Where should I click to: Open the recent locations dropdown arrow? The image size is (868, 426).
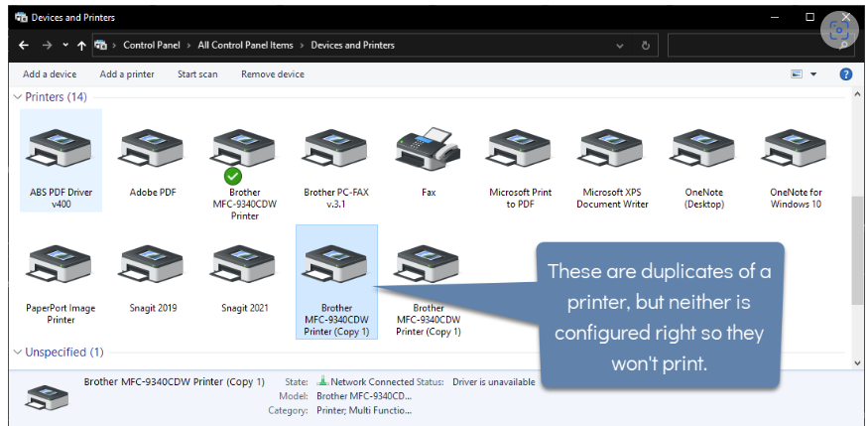coord(65,46)
